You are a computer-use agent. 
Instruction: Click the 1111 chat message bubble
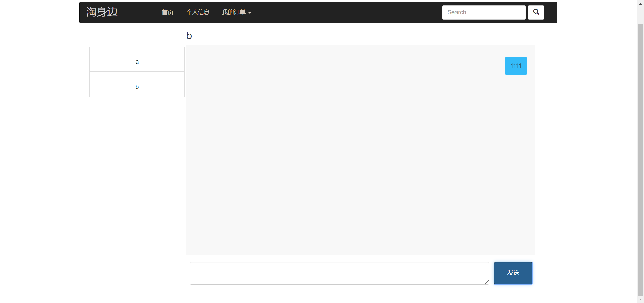(516, 66)
